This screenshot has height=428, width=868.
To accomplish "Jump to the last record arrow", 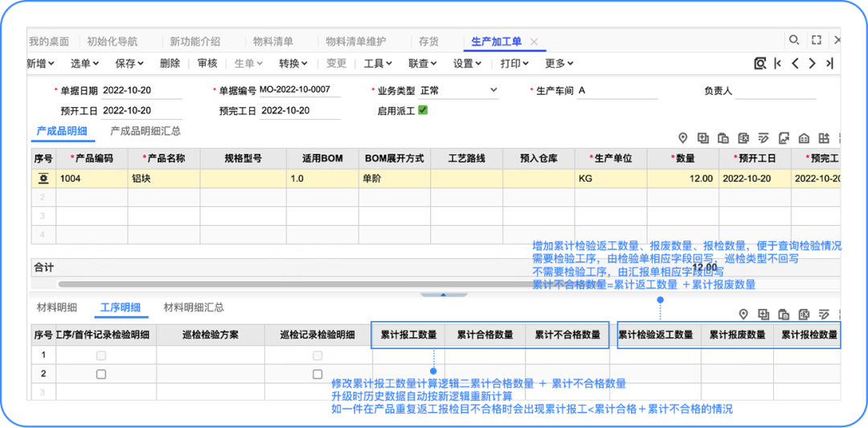I will (x=829, y=64).
